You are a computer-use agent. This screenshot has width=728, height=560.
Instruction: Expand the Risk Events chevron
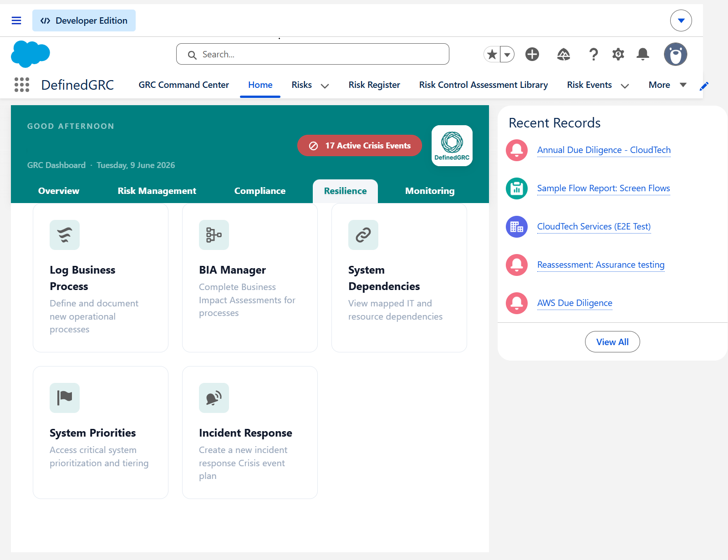(x=625, y=86)
